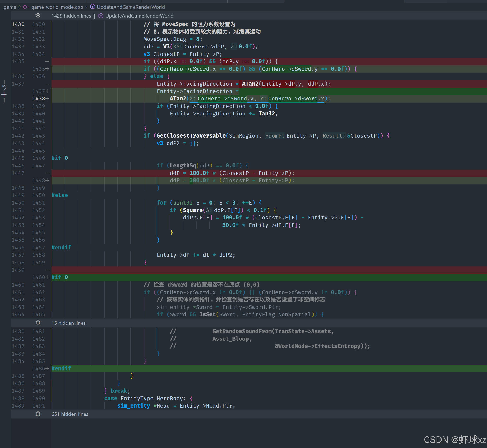Image resolution: width=487 pixels, height=448 pixels.
Task: Click the added '#if 0' line 1460
Action: [x=60, y=277]
